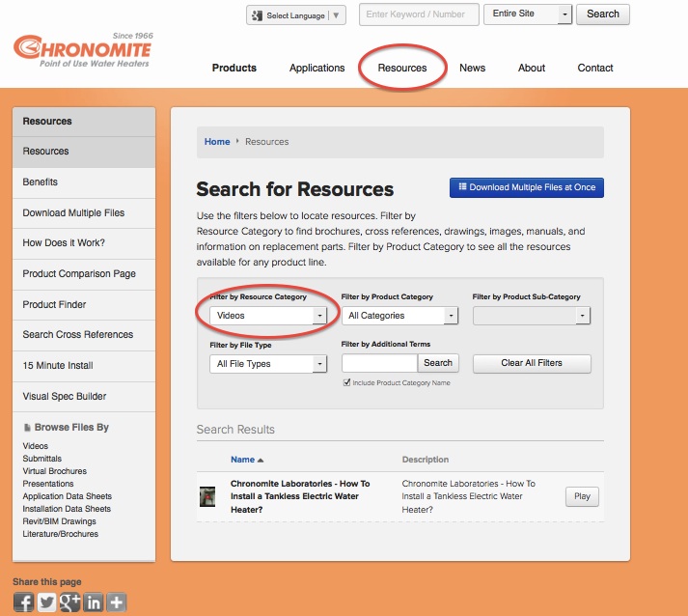This screenshot has height=616, width=688.
Task: Sort results by Name column
Action: tap(242, 460)
